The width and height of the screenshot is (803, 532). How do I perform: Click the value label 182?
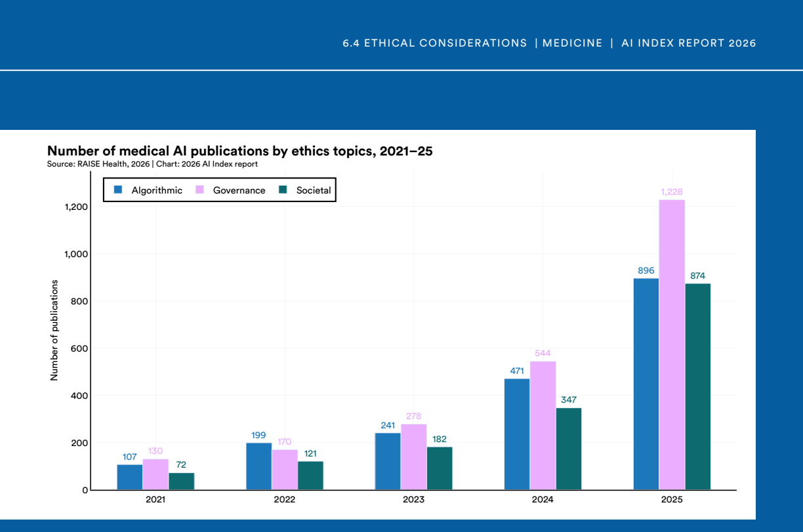[440, 439]
